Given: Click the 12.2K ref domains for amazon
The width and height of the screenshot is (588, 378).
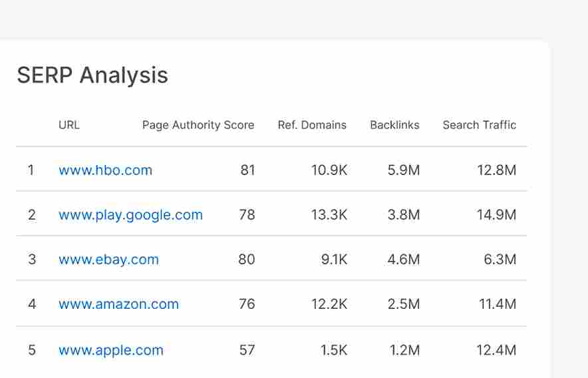Looking at the screenshot, I should pos(329,304).
